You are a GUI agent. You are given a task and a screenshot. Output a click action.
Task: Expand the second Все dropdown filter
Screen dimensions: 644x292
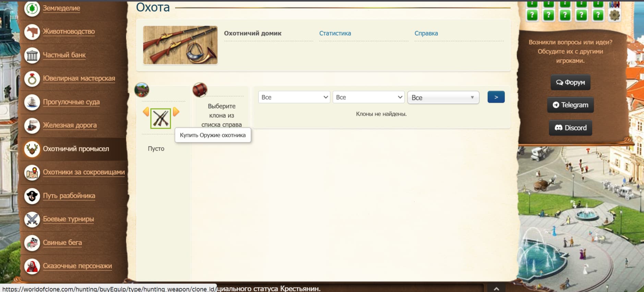coord(368,97)
